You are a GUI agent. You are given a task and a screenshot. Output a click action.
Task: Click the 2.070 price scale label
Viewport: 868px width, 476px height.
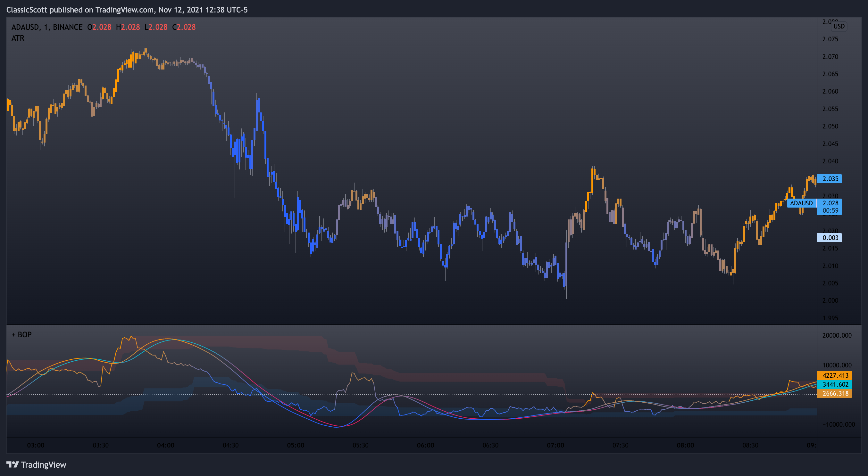tap(830, 57)
